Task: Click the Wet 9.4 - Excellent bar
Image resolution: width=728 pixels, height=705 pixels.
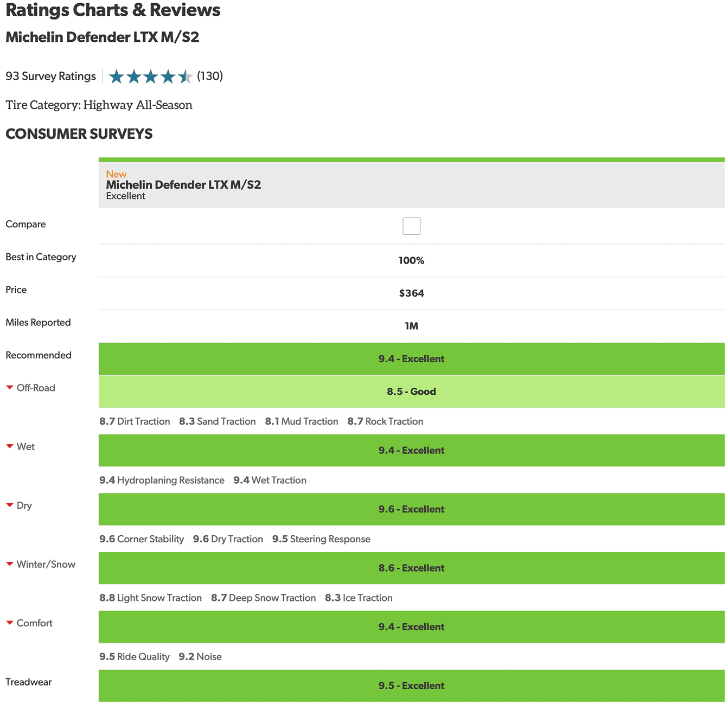Action: 411,450
